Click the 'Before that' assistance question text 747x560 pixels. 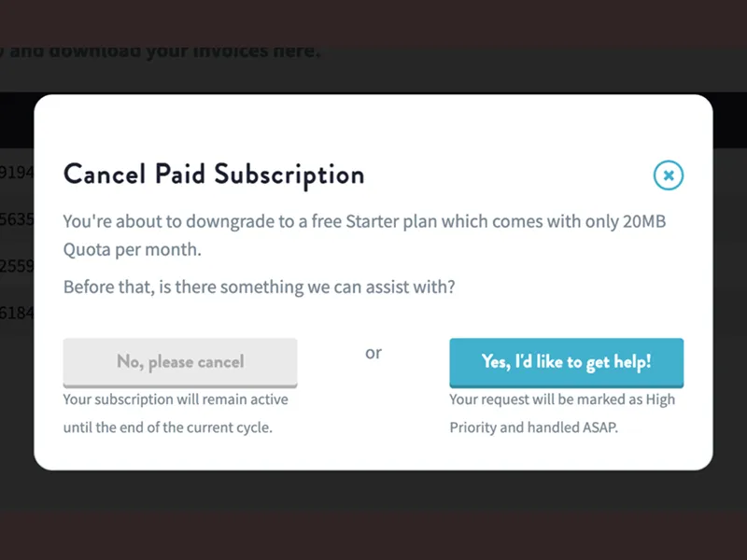[x=258, y=287]
